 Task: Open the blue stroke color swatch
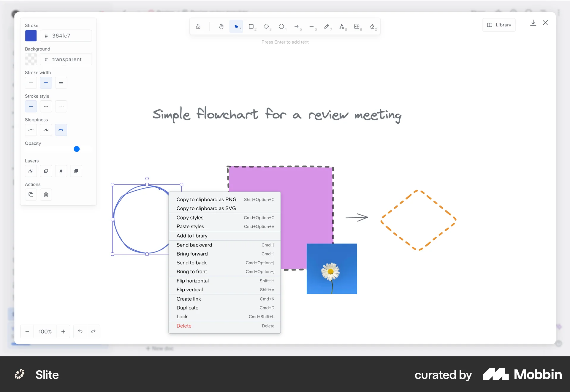[x=31, y=36]
